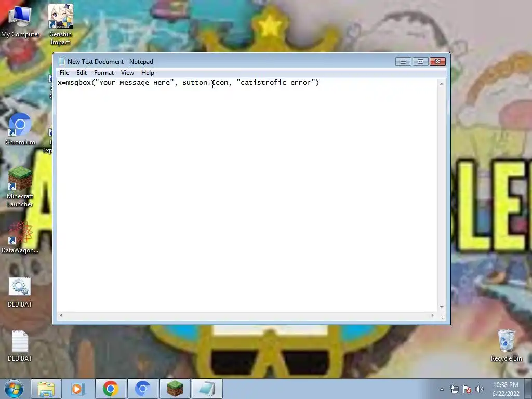Click the horizontal scrollbar right arrow

(x=432, y=315)
